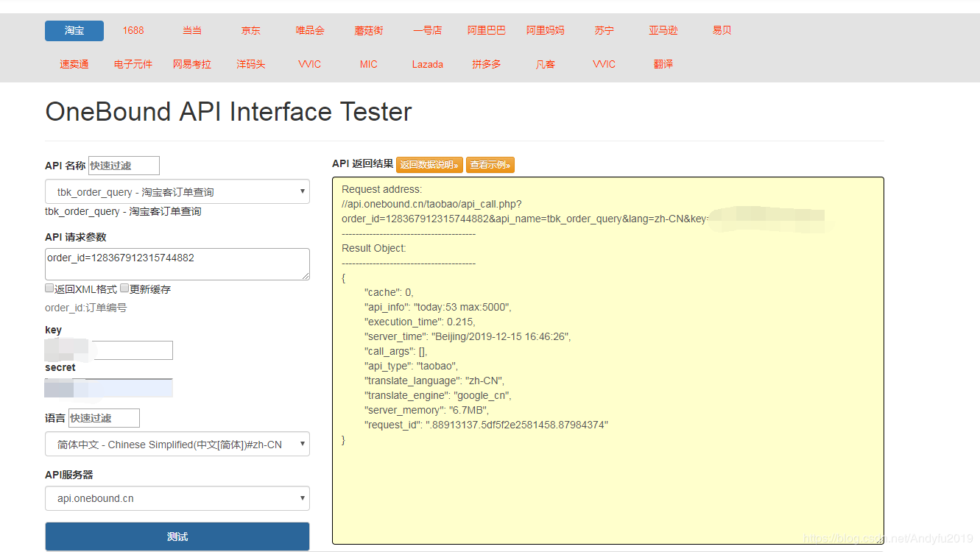Switch to the 电子元件 tab
This screenshot has height=552, width=980.
(x=133, y=65)
